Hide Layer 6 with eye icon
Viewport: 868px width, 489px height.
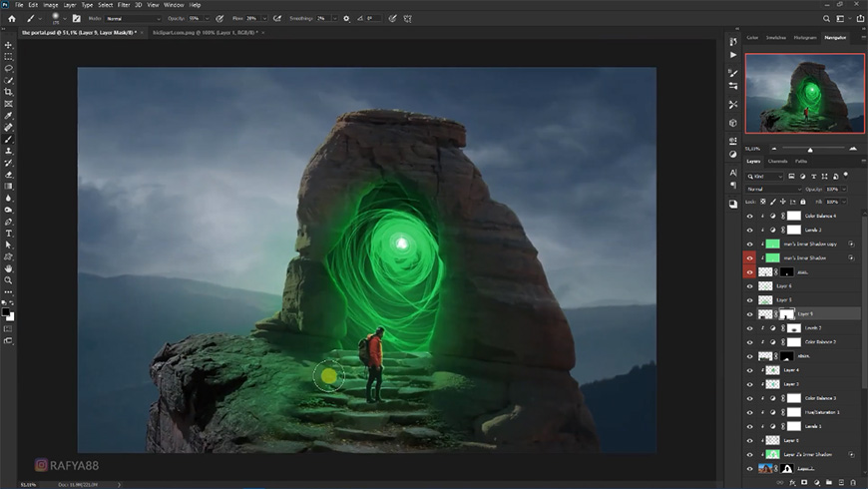[x=749, y=286]
